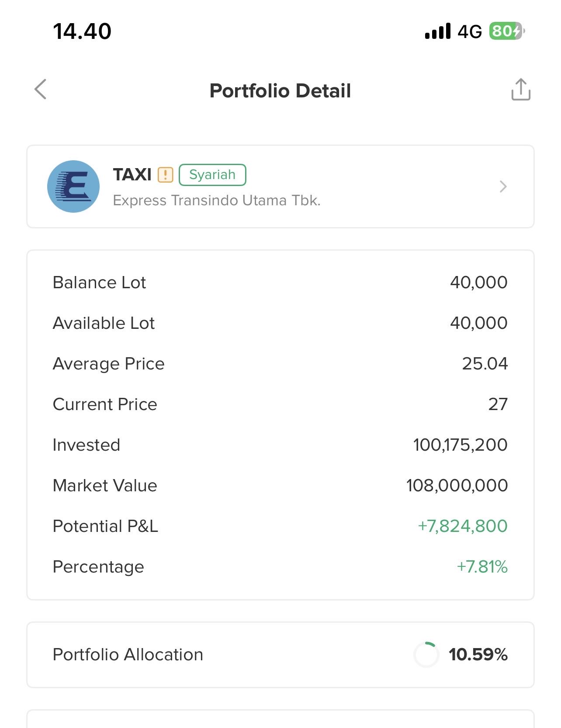The height and width of the screenshot is (728, 561).
Task: Tap the orange warning notation icon
Action: (166, 175)
